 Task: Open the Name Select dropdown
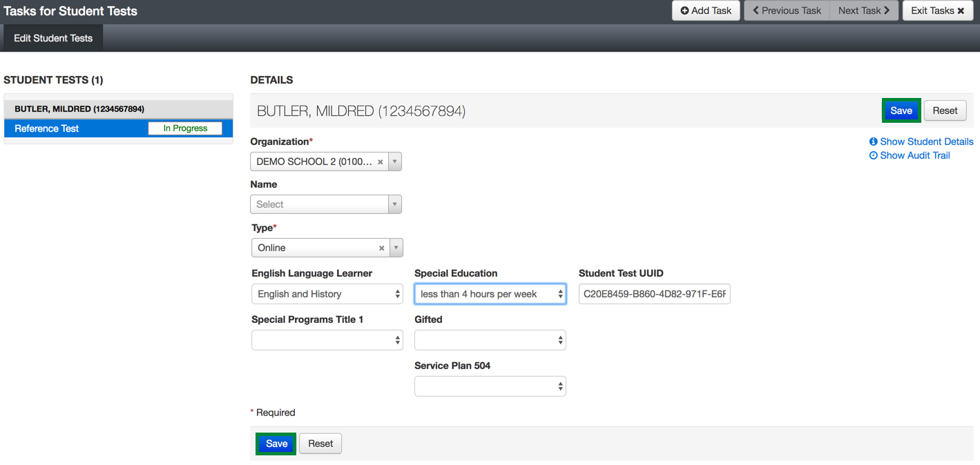(x=326, y=204)
